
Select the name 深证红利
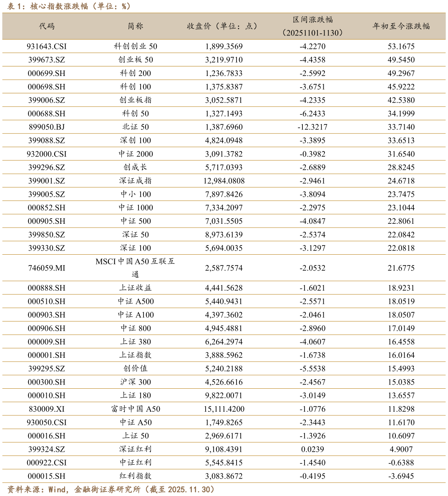click(x=136, y=449)
